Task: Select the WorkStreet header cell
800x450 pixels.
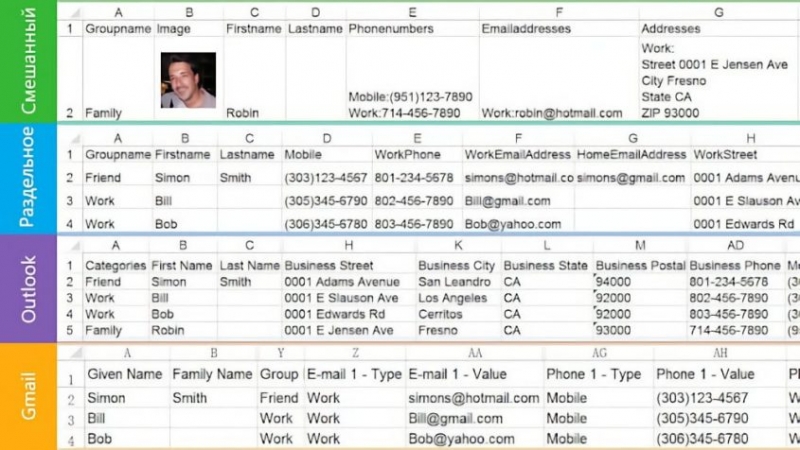Action: point(745,155)
